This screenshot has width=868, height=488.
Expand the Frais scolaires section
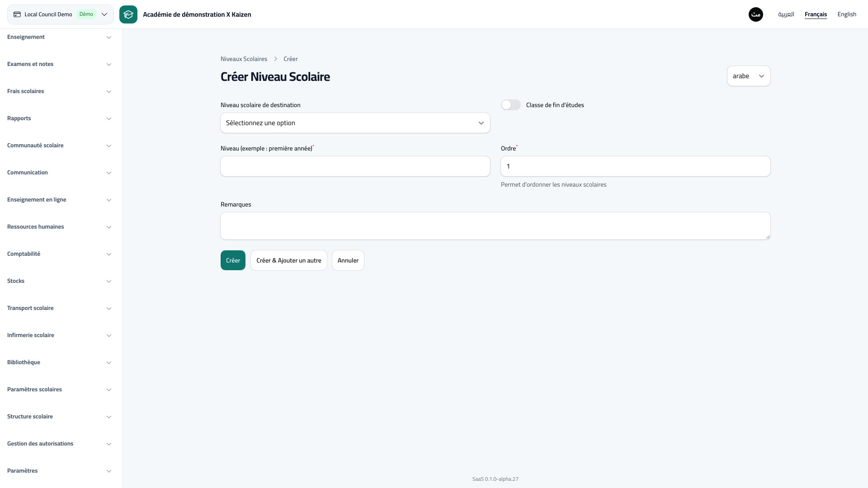60,91
